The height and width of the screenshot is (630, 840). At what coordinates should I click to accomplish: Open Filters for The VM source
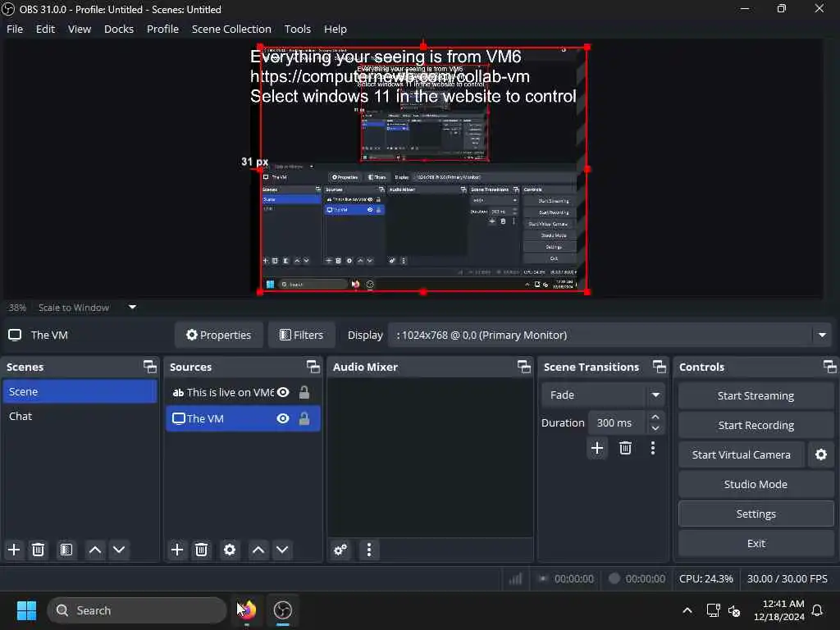302,336
